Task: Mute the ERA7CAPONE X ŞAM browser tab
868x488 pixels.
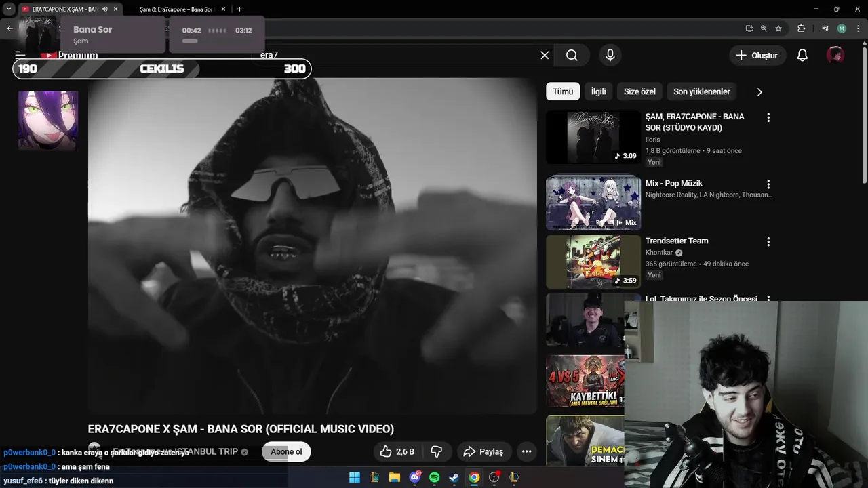Action: (104, 9)
